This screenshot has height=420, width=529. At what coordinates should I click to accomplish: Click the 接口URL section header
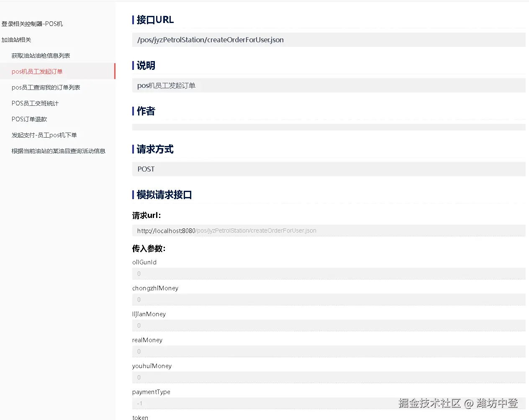click(x=155, y=19)
